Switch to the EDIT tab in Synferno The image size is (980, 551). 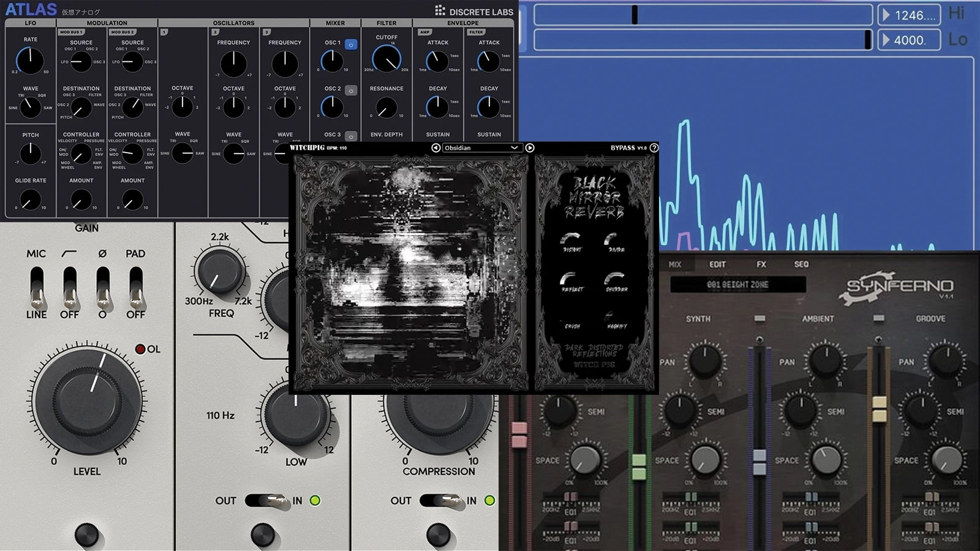tap(717, 264)
